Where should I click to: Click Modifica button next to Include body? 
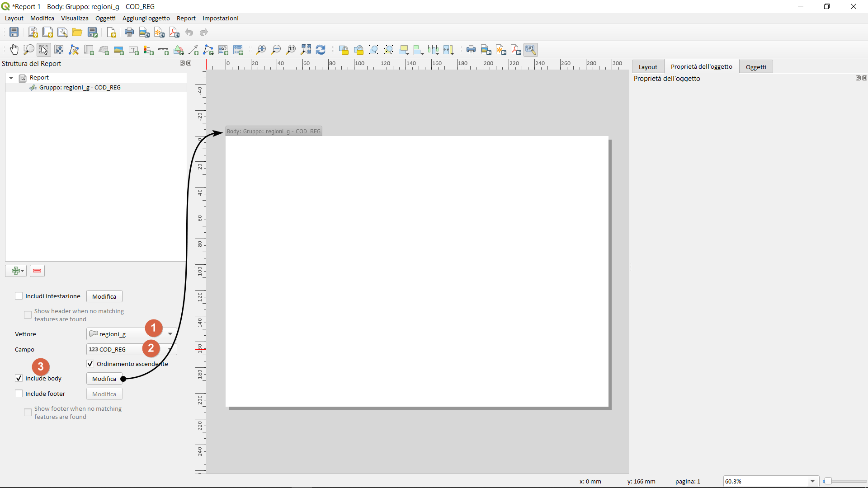[104, 379]
